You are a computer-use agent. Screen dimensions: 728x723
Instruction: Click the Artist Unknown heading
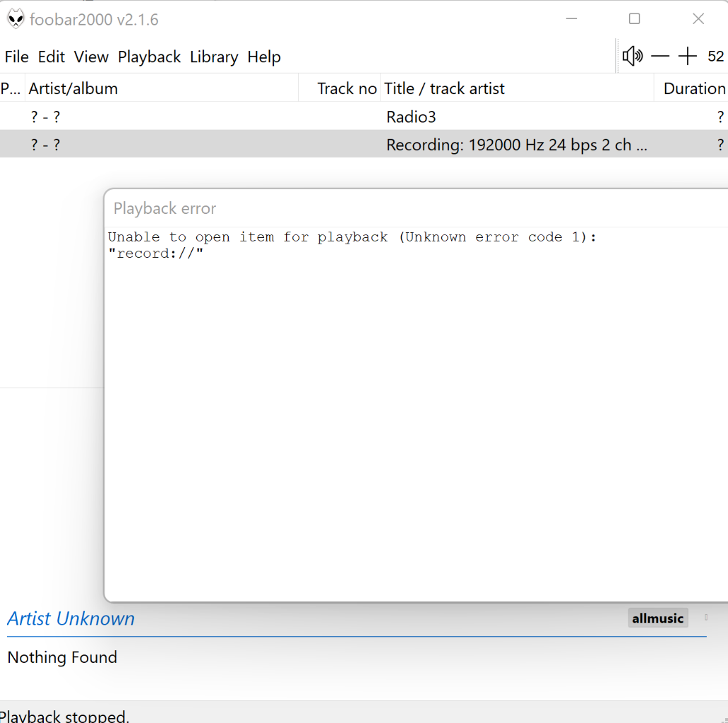point(71,619)
